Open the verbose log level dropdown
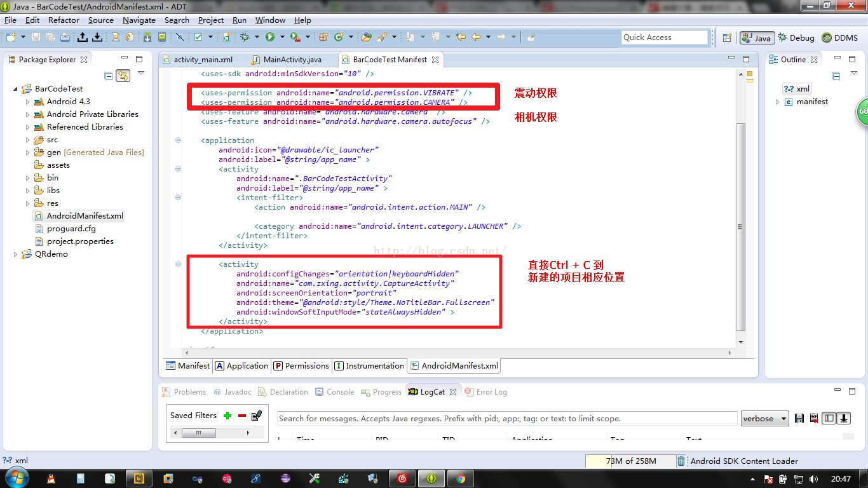The width and height of the screenshot is (868, 488). point(765,418)
